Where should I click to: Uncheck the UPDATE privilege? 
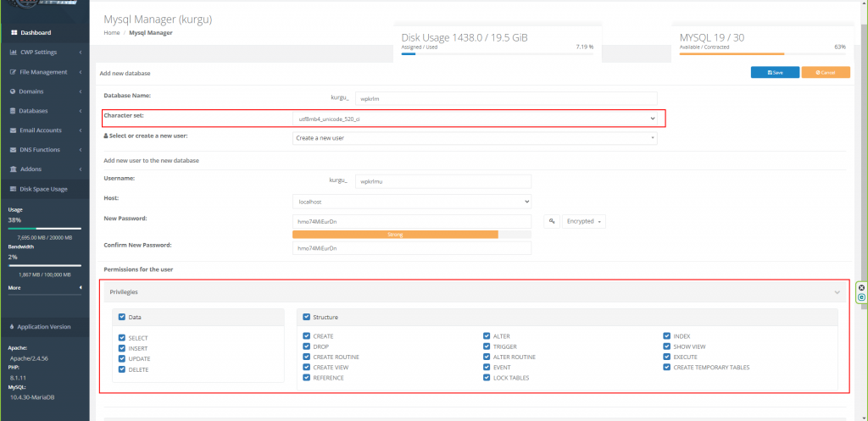122,359
